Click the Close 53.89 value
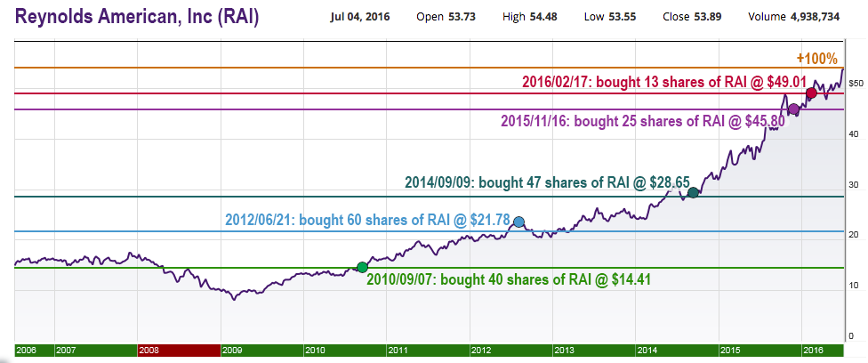This screenshot has width=868, height=363. coord(691,17)
